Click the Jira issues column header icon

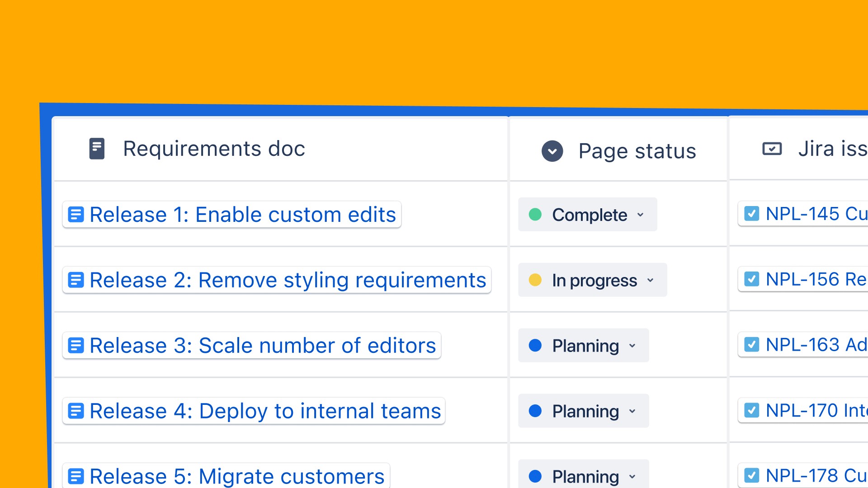772,149
